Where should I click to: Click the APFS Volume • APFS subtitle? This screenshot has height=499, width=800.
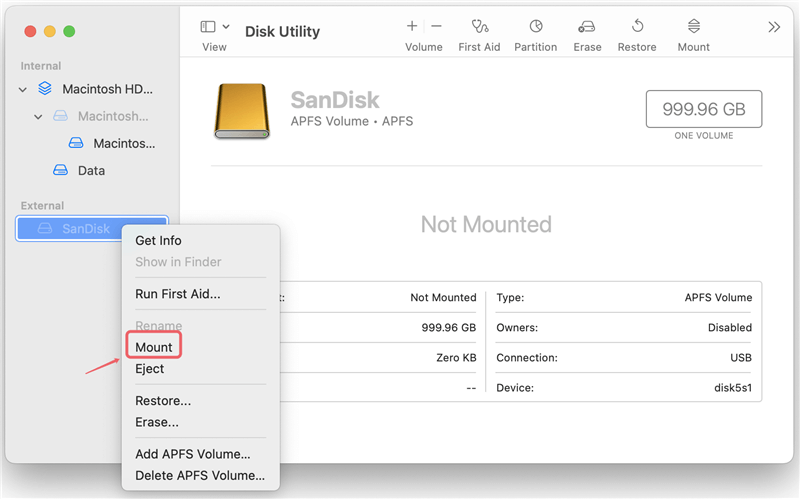(x=352, y=121)
